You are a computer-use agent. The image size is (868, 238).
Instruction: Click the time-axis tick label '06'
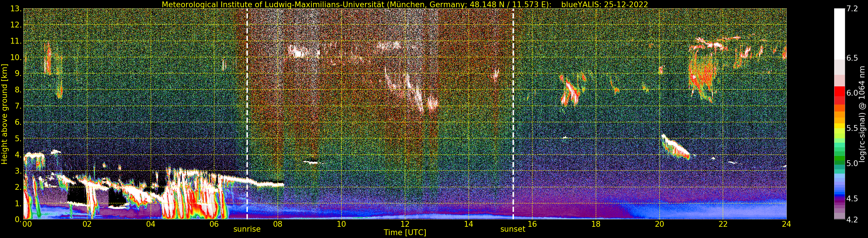pos(214,224)
